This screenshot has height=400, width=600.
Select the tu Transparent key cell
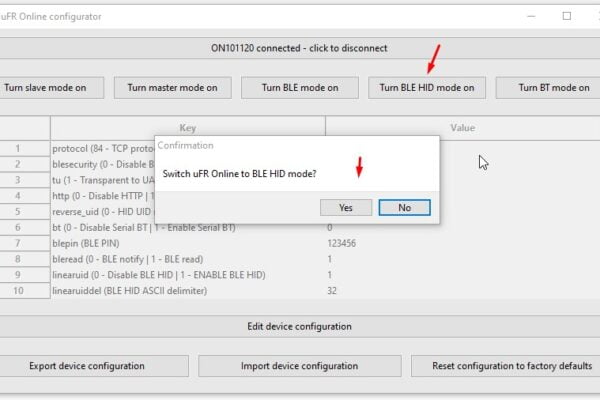coord(103,180)
